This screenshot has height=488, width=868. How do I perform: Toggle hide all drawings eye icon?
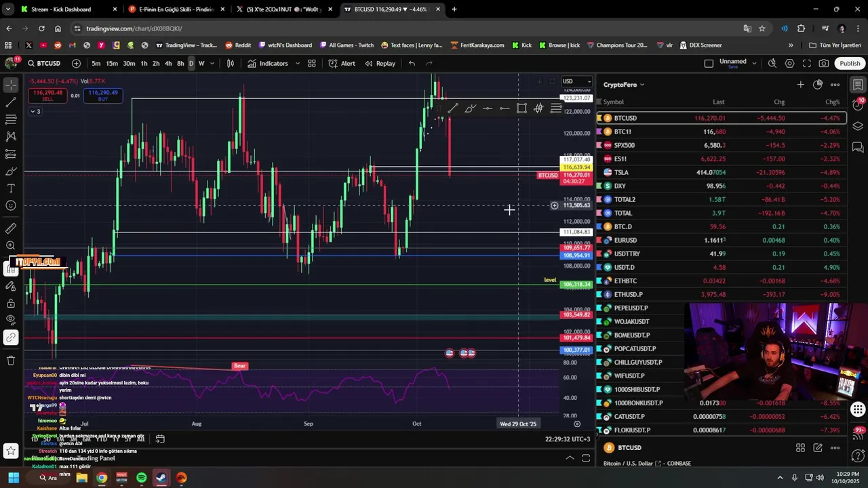pyautogui.click(x=11, y=320)
